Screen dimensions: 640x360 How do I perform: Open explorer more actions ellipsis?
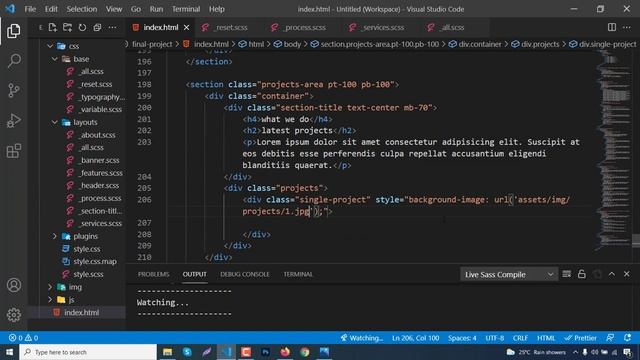112,27
